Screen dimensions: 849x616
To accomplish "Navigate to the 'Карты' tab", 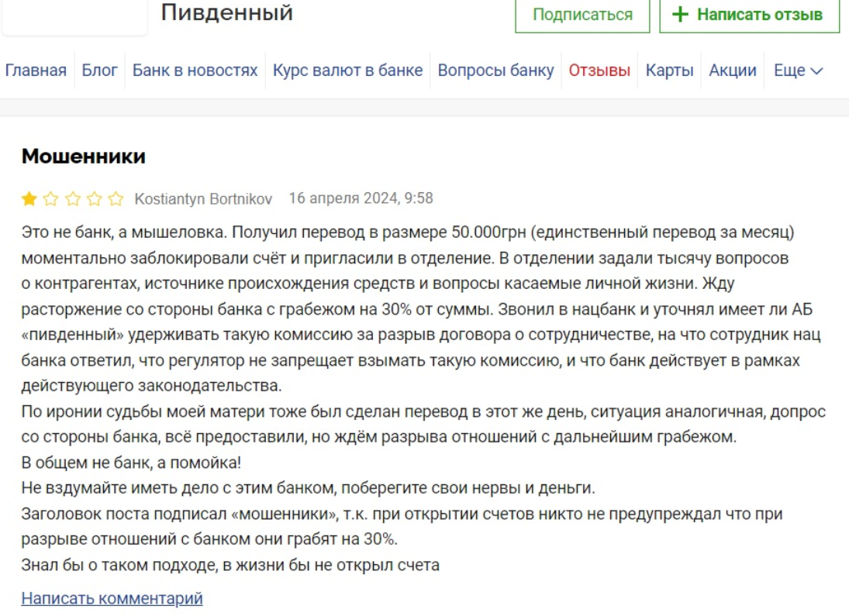I will point(669,71).
